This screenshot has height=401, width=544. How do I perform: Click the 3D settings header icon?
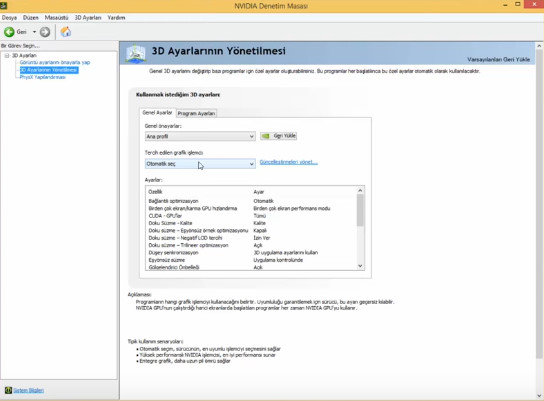136,54
